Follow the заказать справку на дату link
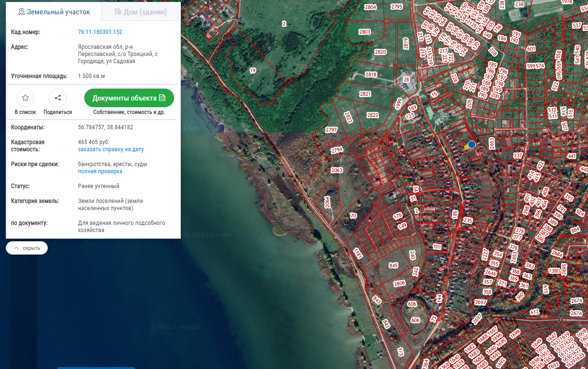588x369 pixels. point(111,149)
